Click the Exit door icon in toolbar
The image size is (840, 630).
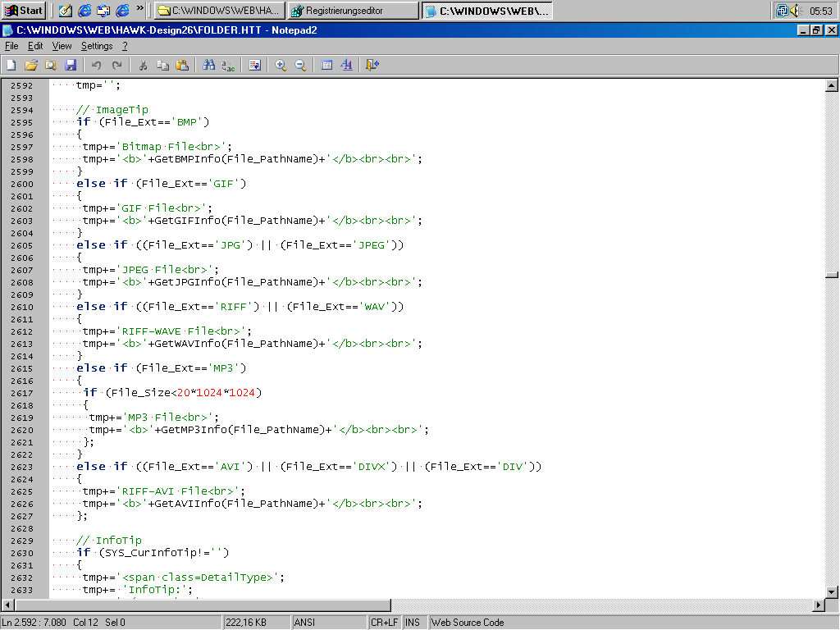tap(372, 65)
